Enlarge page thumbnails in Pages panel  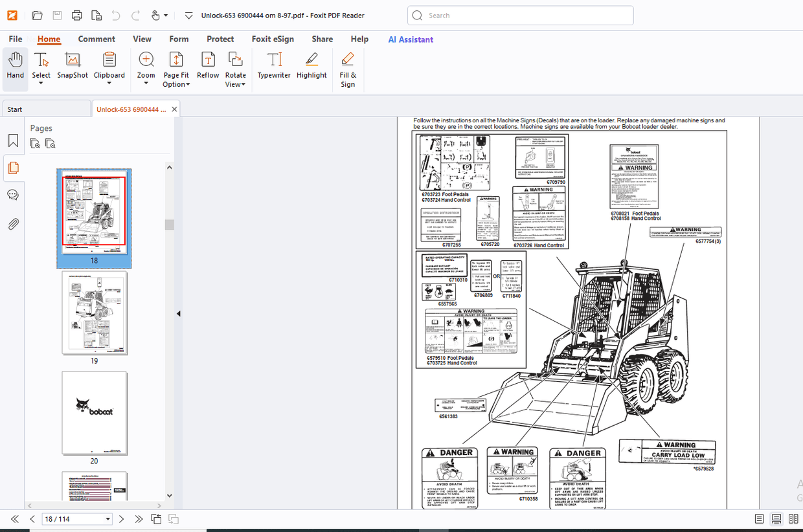[x=36, y=144]
